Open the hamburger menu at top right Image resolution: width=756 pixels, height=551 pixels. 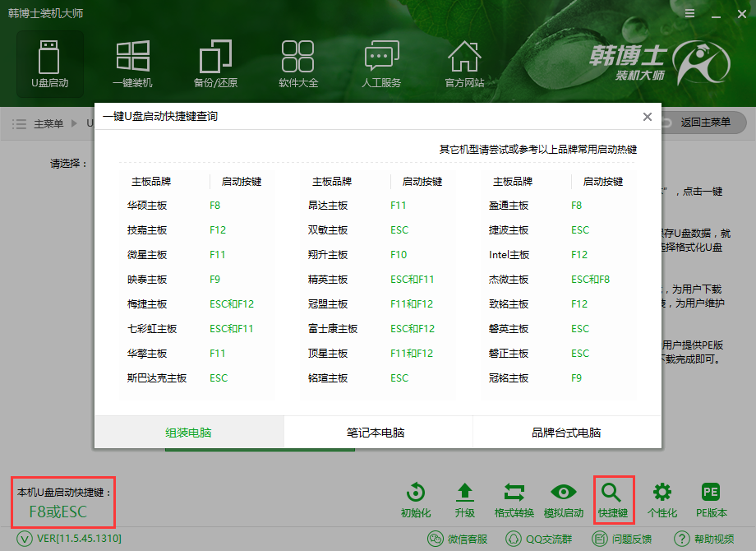pos(689,13)
